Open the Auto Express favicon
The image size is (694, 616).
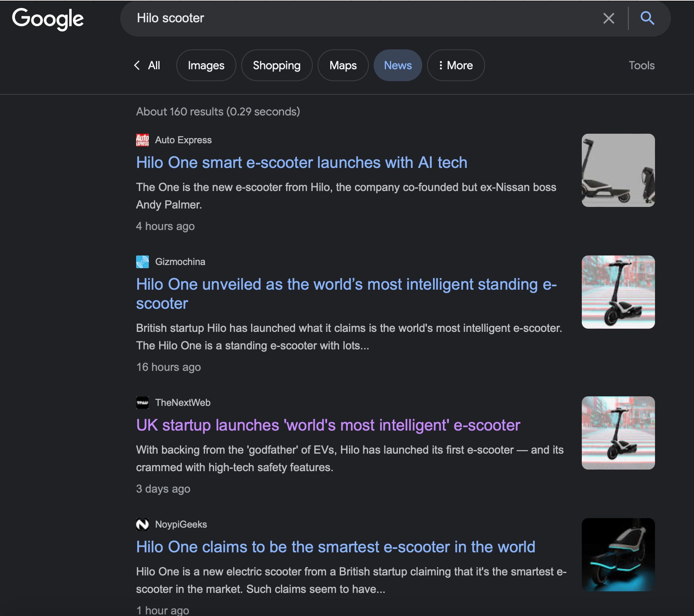tap(142, 140)
